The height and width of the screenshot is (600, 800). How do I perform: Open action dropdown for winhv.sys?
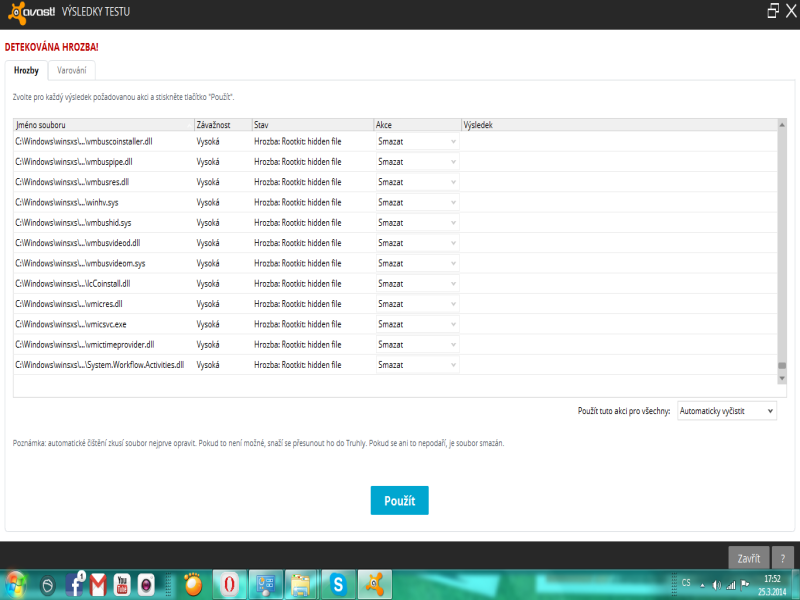coord(417,203)
